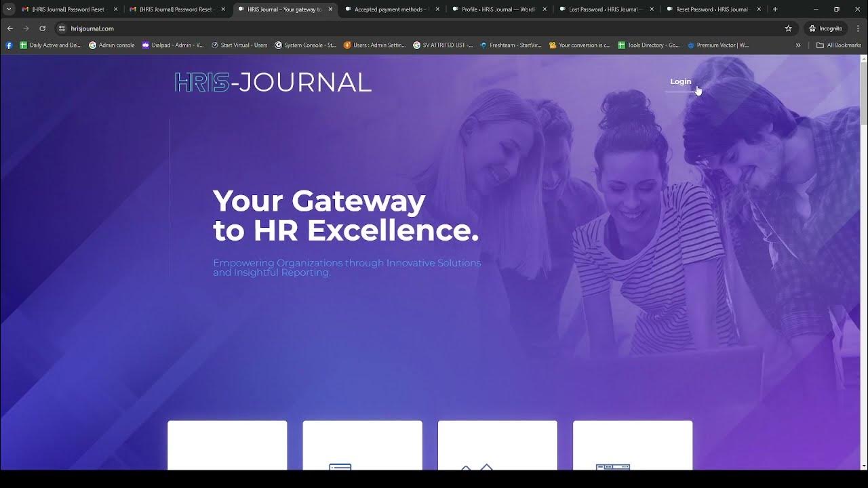Open the Incognito indicator button

825,28
